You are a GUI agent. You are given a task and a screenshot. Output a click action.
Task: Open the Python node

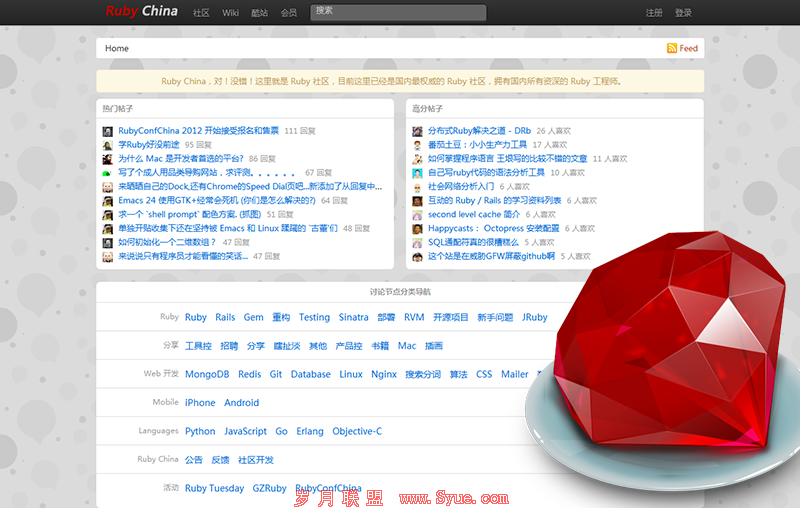[200, 431]
